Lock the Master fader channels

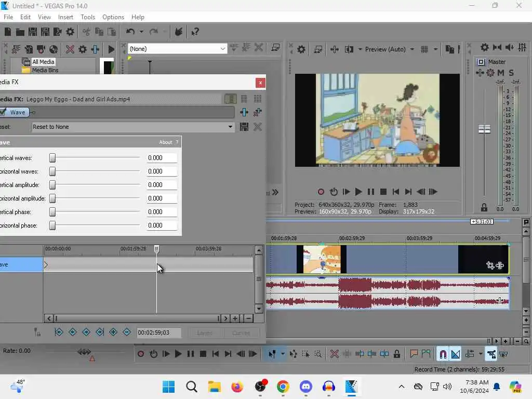pos(484,207)
